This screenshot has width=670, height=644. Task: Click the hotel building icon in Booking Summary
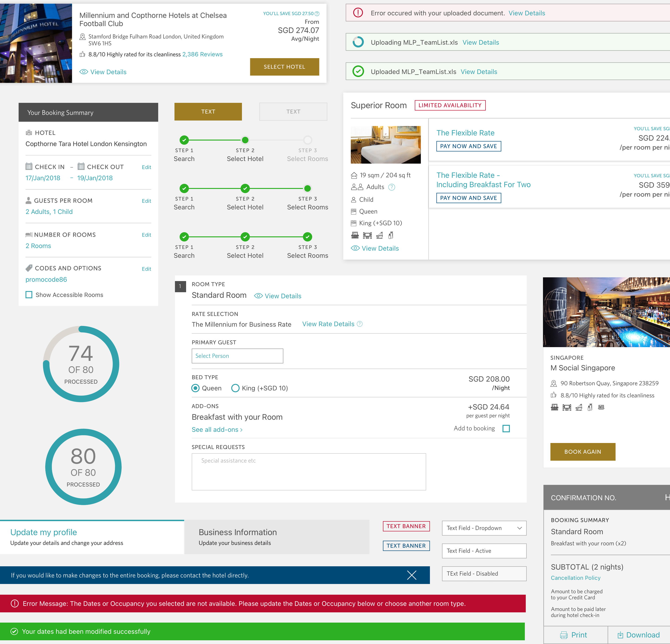[x=29, y=133]
